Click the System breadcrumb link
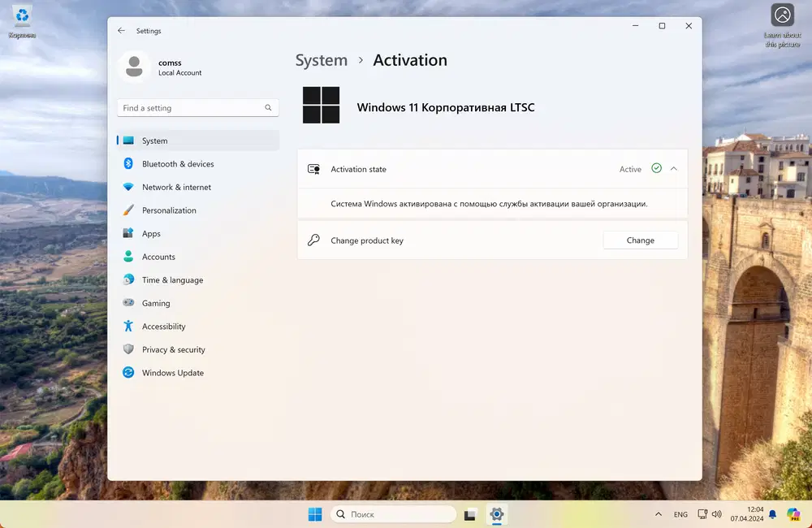The image size is (812, 528). (321, 60)
